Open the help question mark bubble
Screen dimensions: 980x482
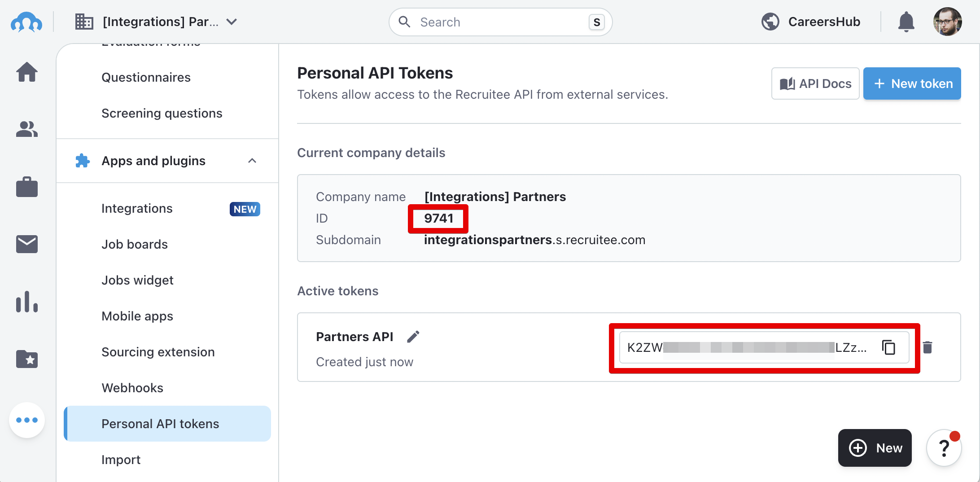(944, 448)
